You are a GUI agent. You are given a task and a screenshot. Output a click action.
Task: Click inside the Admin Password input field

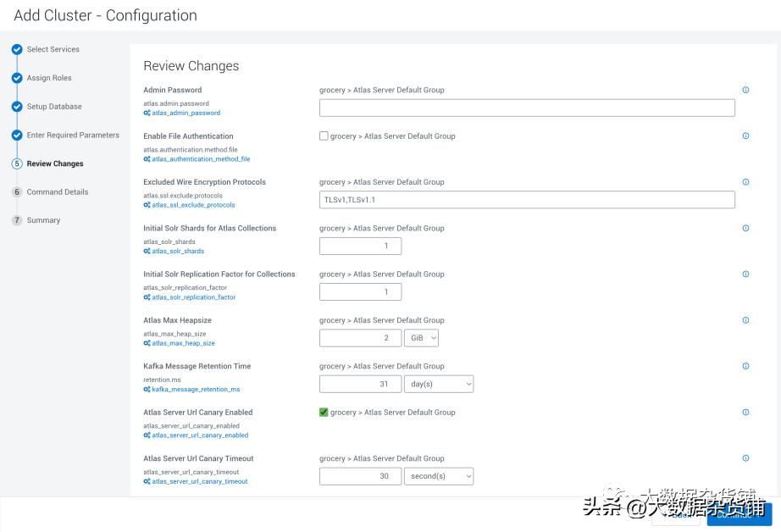(x=525, y=108)
